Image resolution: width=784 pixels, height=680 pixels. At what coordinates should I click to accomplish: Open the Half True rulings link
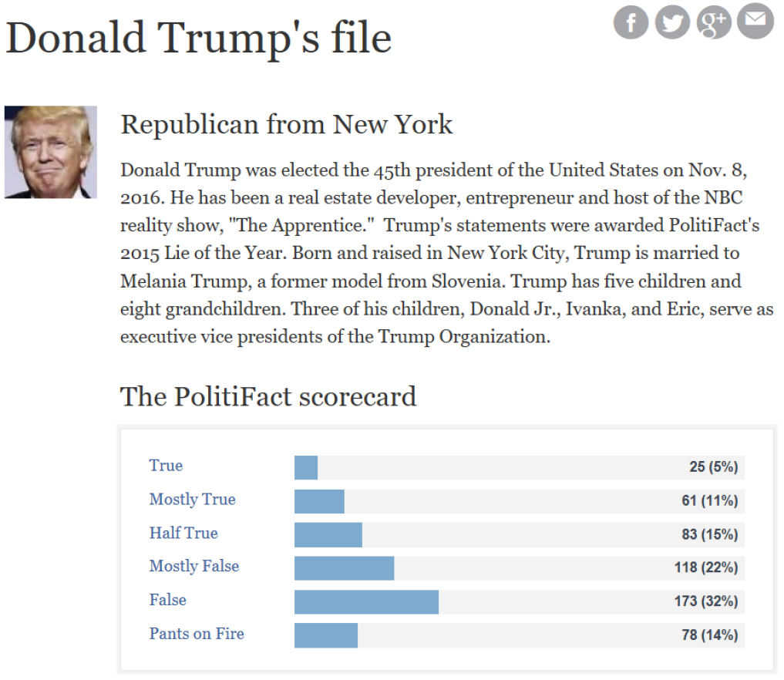click(x=183, y=533)
